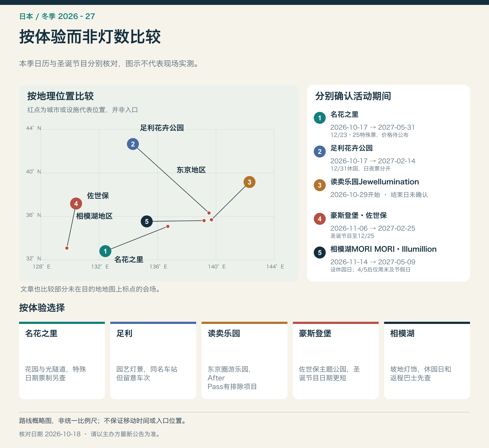Click the red location dot for 佐世保
489x448 pixels.
pos(67,248)
